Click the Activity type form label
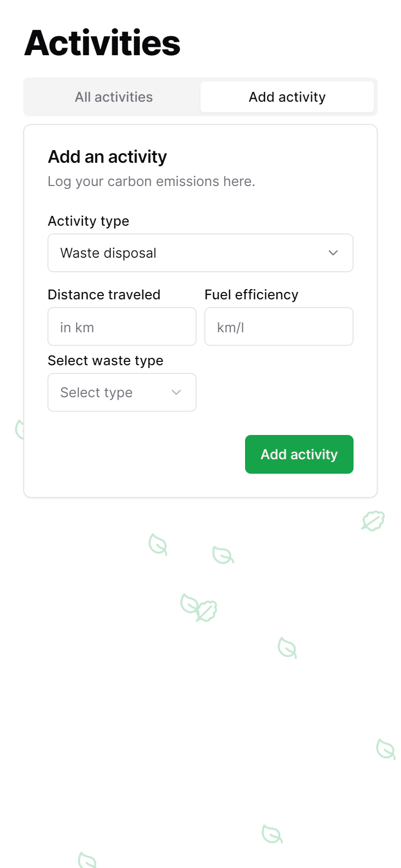 [x=89, y=221]
